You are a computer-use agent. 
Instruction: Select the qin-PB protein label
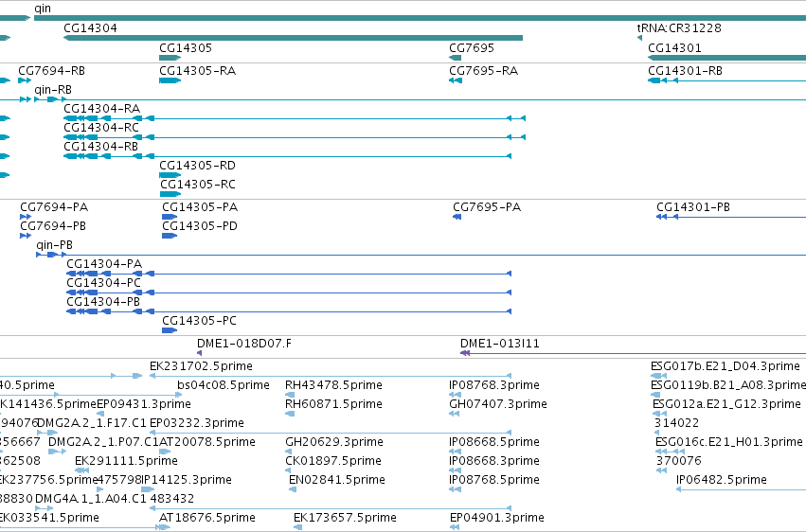click(x=55, y=245)
